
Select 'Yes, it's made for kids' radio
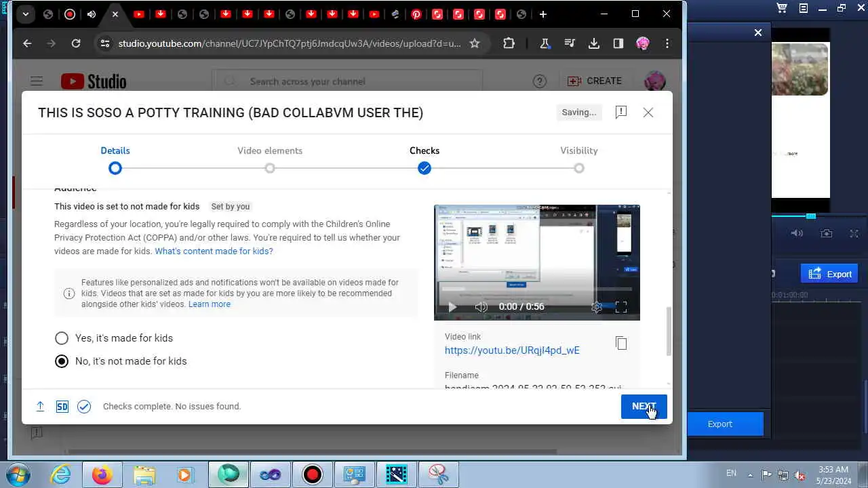tap(62, 338)
